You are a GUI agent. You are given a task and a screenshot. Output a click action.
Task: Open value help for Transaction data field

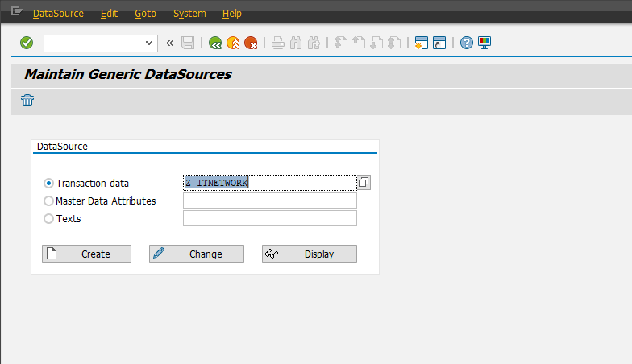coord(364,183)
